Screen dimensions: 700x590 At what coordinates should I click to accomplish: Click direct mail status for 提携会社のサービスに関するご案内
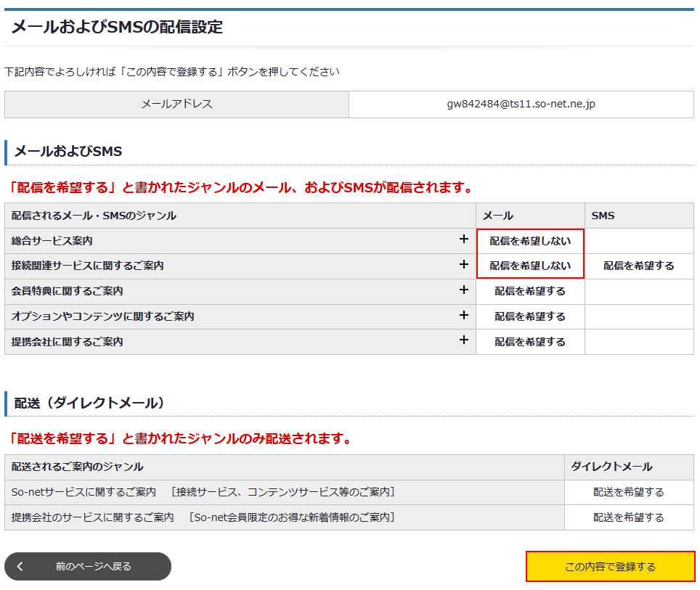628,517
